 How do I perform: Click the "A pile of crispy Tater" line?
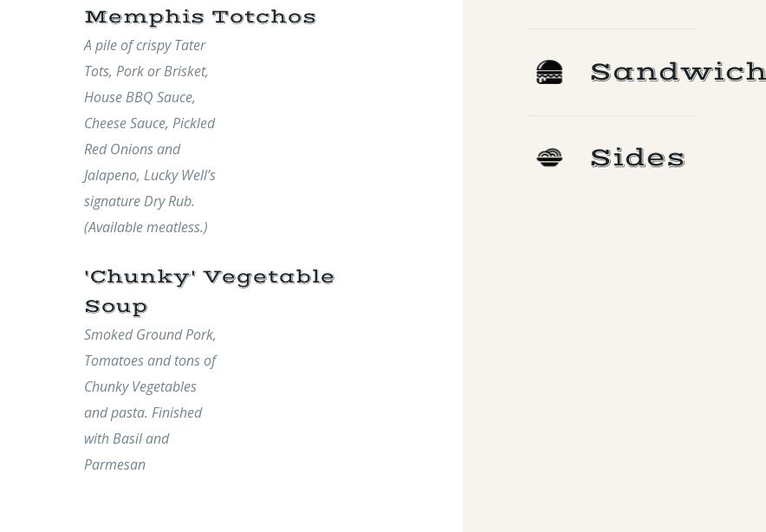click(x=145, y=45)
